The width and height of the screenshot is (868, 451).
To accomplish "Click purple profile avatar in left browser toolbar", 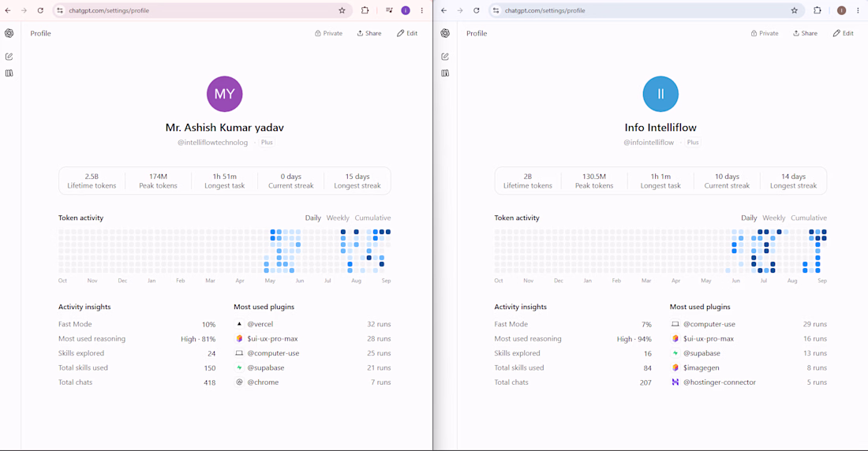I will pos(406,10).
